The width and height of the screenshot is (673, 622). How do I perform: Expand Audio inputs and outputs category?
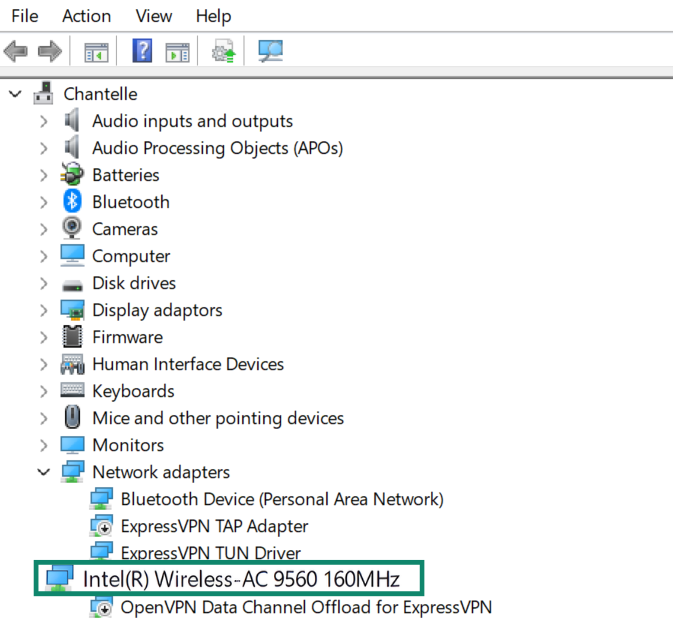(x=44, y=121)
